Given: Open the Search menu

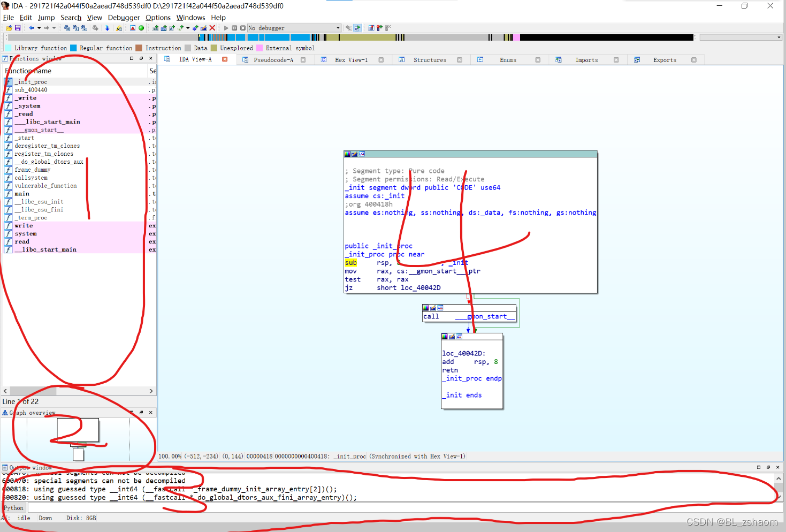Looking at the screenshot, I should point(71,17).
